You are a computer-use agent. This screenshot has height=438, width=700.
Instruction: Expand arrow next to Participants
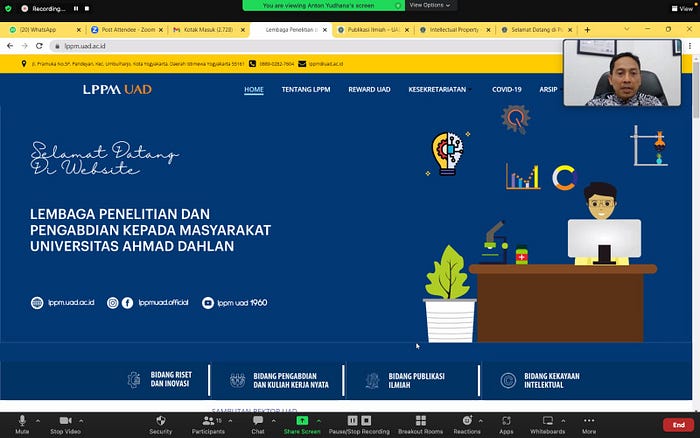pyautogui.click(x=230, y=421)
